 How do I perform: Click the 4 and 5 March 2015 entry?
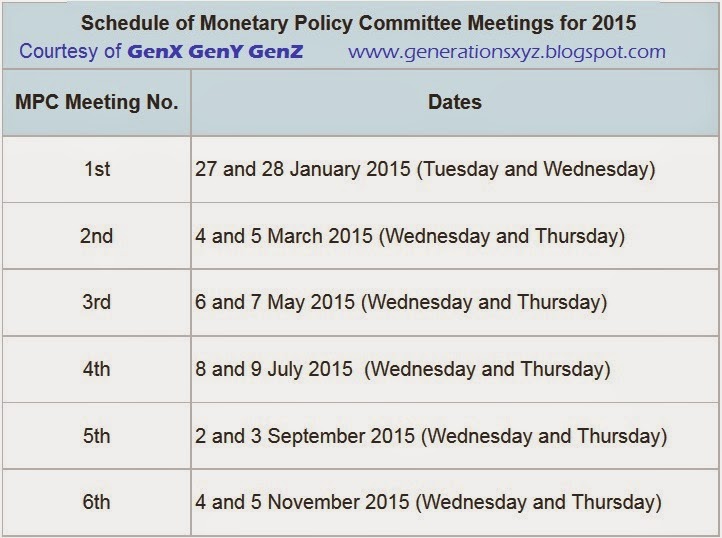tap(284, 236)
